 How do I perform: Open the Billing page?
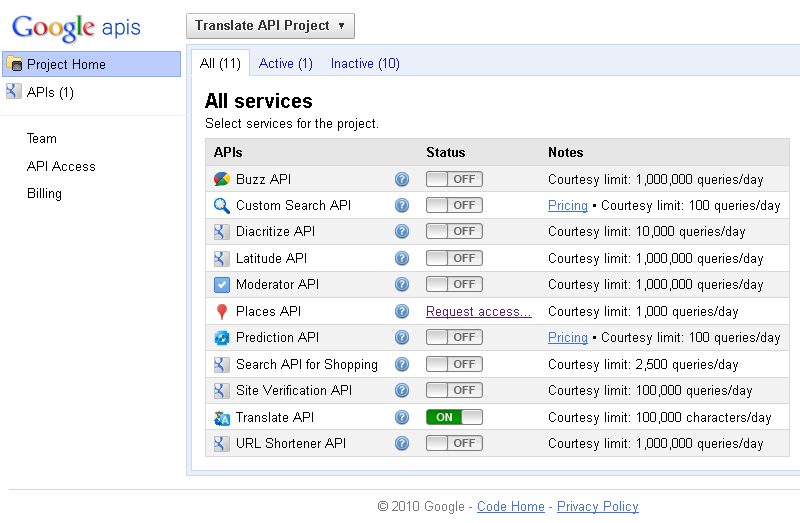click(x=44, y=193)
